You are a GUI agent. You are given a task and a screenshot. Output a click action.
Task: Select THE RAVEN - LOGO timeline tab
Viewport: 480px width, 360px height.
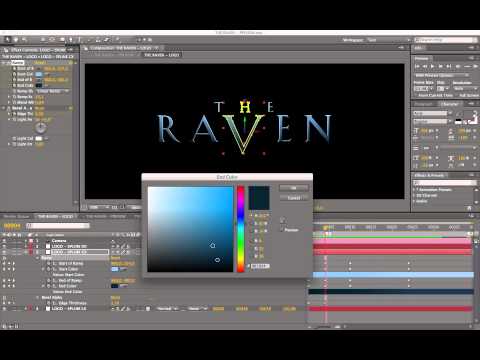56,217
